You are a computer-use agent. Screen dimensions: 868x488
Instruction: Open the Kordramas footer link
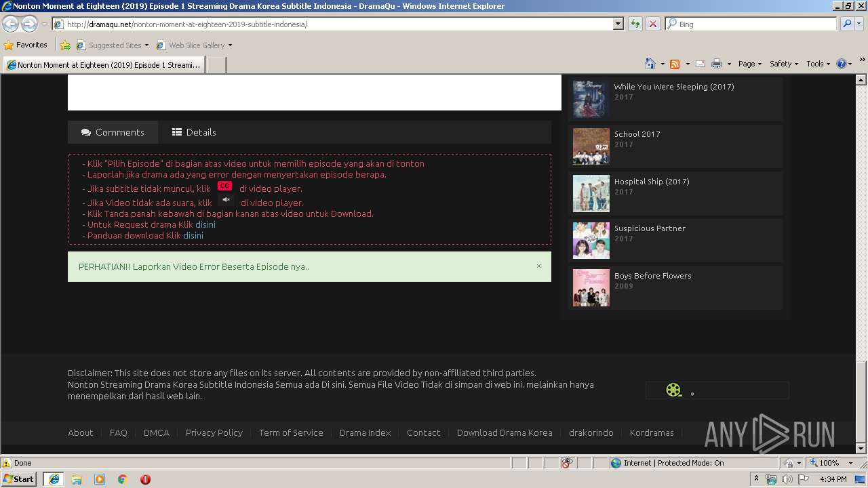652,432
